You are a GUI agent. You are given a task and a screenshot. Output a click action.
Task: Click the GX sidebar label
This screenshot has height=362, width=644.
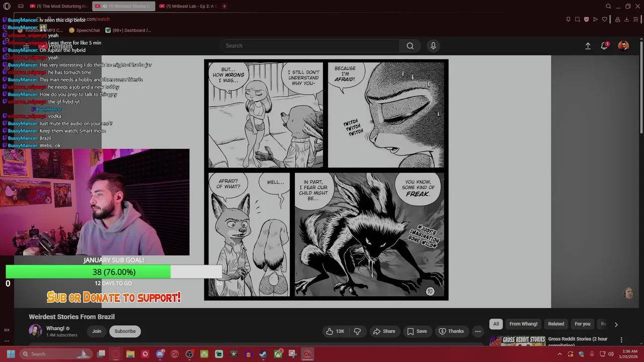point(7,330)
